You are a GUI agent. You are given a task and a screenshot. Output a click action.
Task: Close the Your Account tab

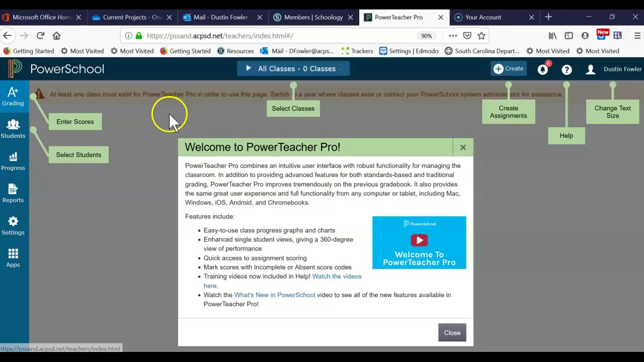[531, 17]
